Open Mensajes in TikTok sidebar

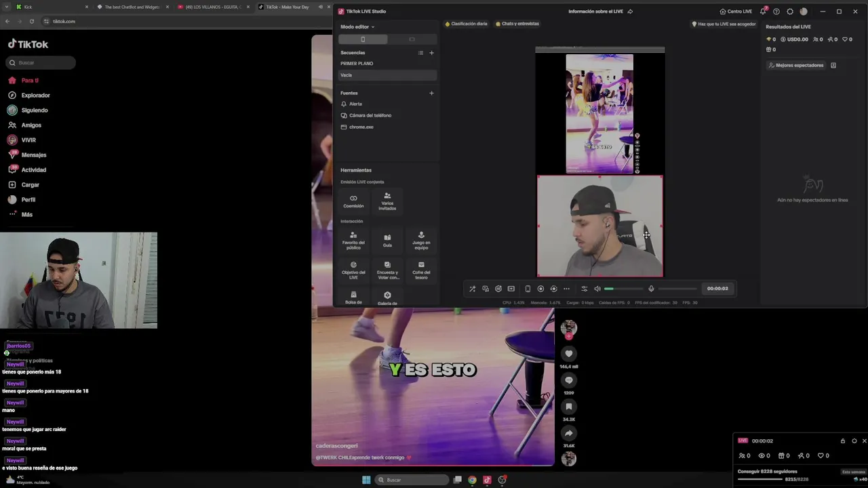[33, 155]
